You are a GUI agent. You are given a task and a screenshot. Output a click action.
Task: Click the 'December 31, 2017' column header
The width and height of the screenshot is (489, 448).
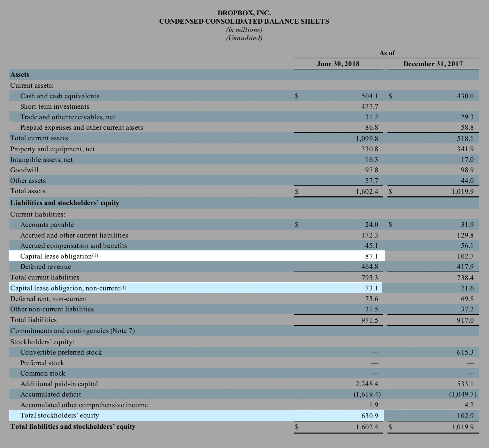click(x=433, y=64)
